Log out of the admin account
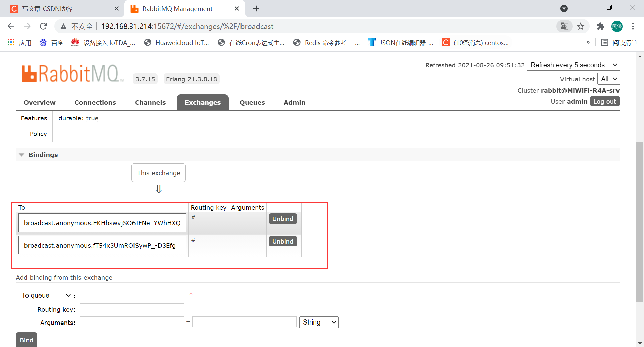The width and height of the screenshot is (644, 347). (x=604, y=101)
